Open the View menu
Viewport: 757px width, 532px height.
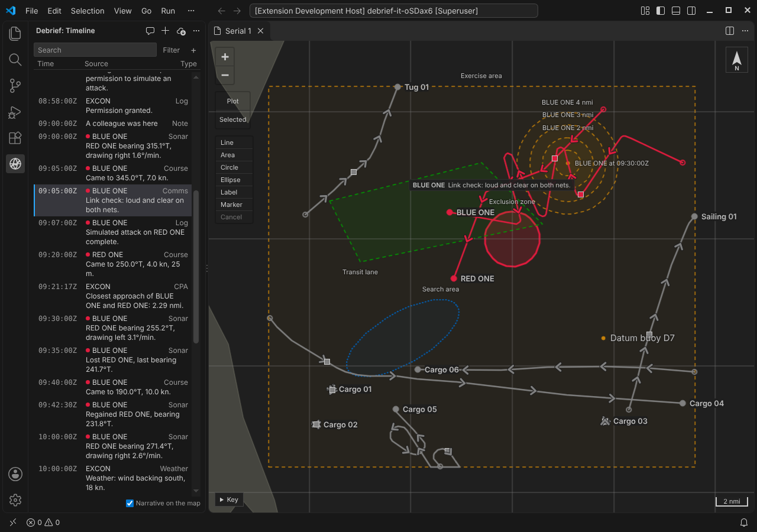pos(123,11)
